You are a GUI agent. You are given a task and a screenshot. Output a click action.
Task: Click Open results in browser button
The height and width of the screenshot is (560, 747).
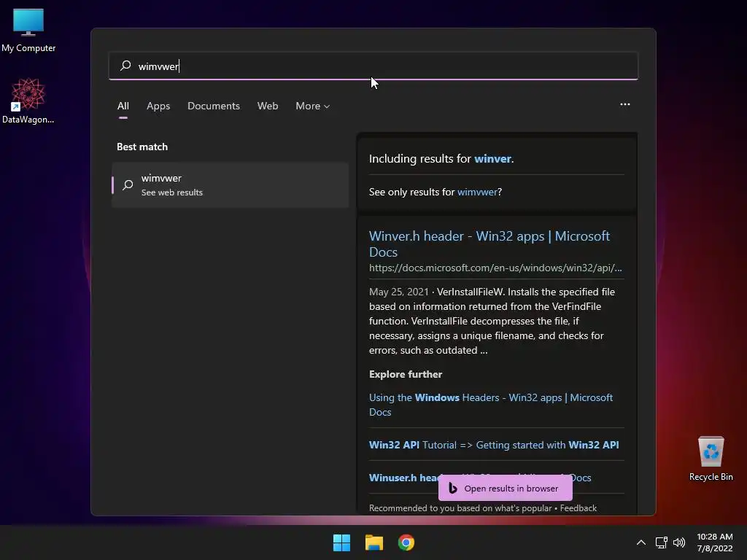click(x=505, y=488)
